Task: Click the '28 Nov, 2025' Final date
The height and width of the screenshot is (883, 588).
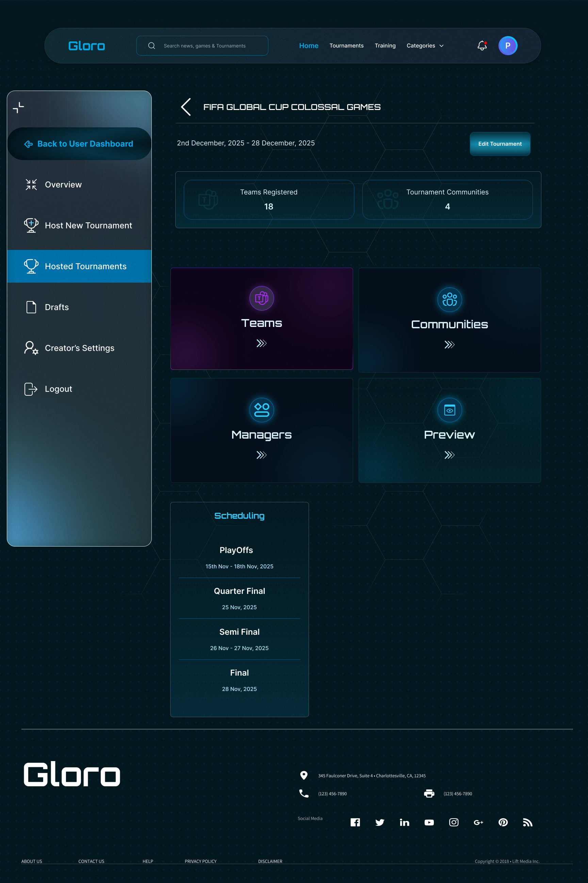Action: [x=239, y=689]
